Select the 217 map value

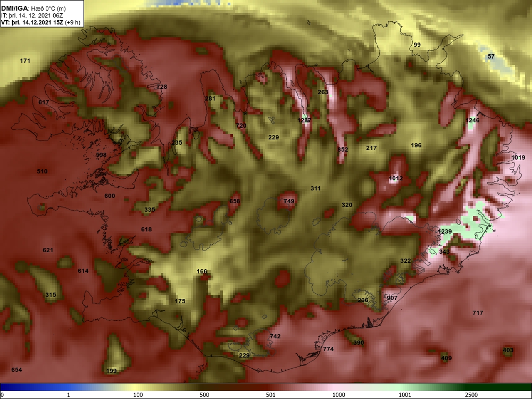371,148
